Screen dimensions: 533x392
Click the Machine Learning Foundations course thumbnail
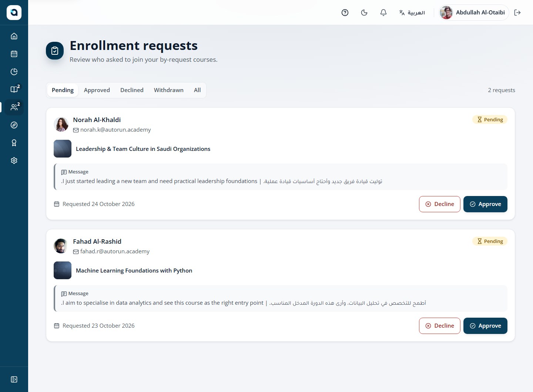(x=63, y=270)
